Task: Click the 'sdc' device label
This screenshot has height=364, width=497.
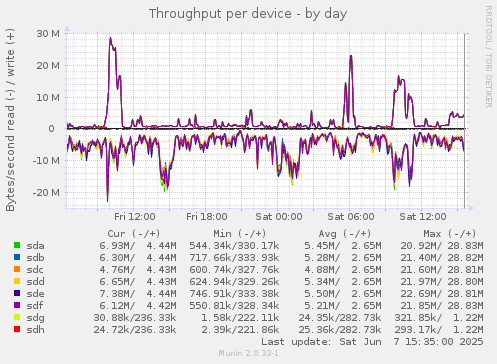Action: (35, 270)
